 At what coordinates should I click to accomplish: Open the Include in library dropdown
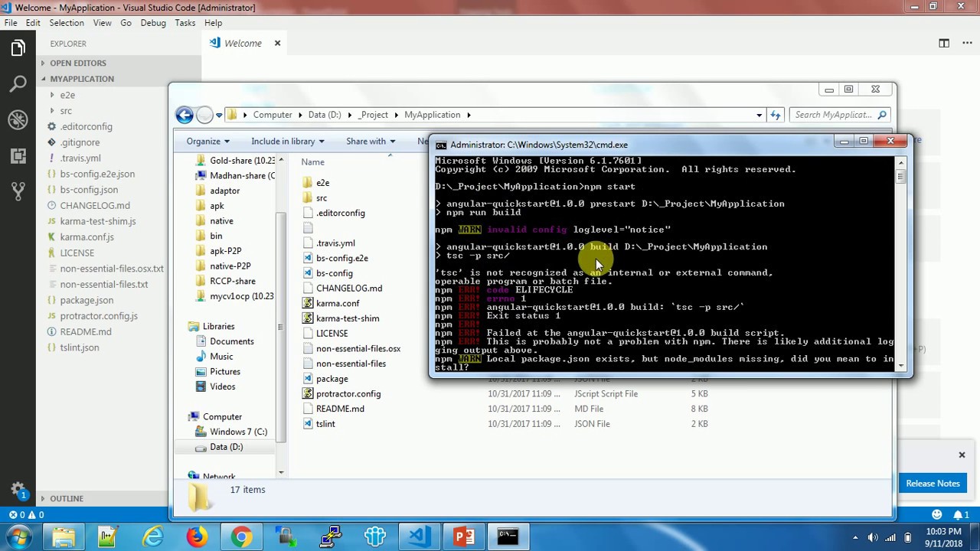point(288,141)
